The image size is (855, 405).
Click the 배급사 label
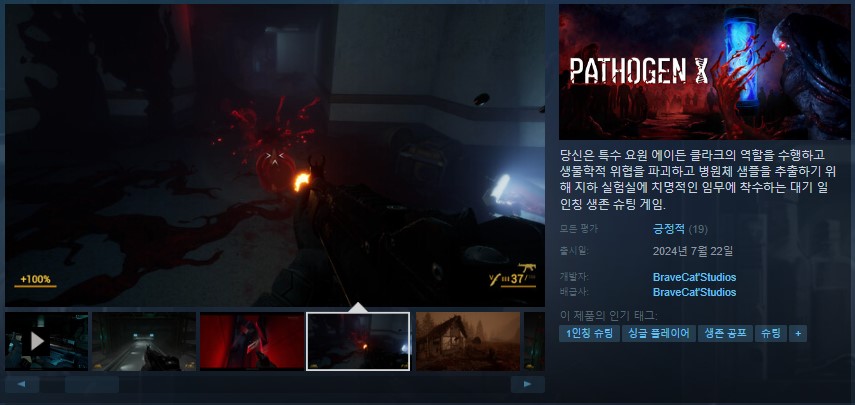pos(574,292)
